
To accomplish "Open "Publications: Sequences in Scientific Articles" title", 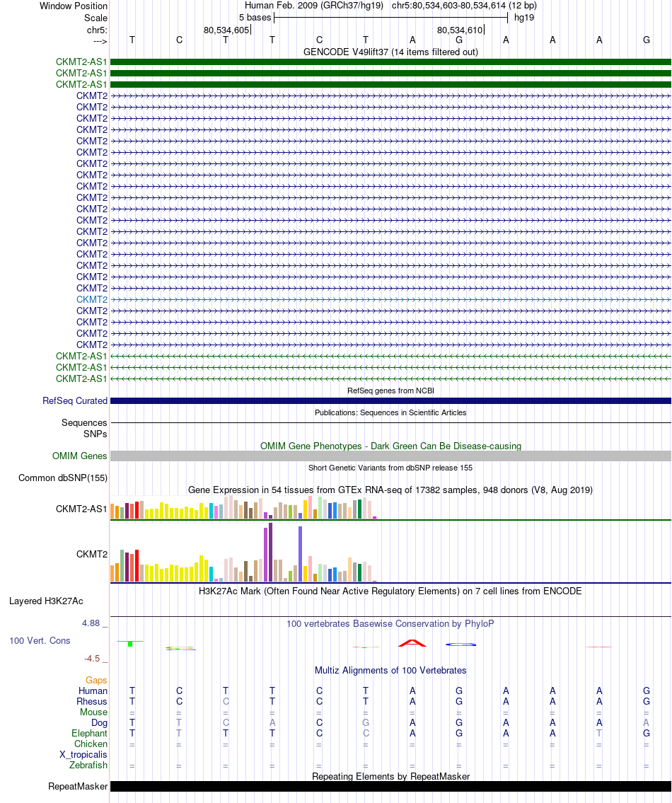I will (390, 412).
